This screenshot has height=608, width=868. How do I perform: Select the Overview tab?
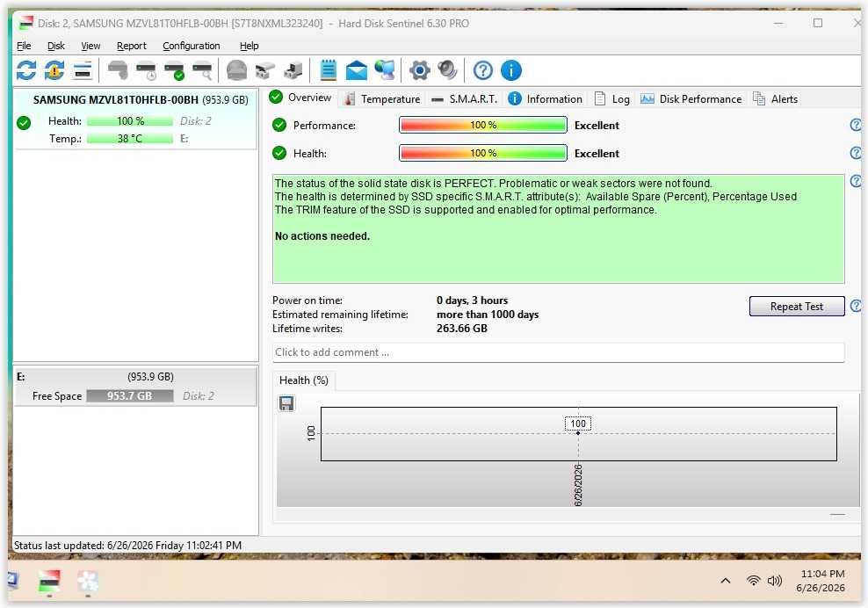point(300,98)
